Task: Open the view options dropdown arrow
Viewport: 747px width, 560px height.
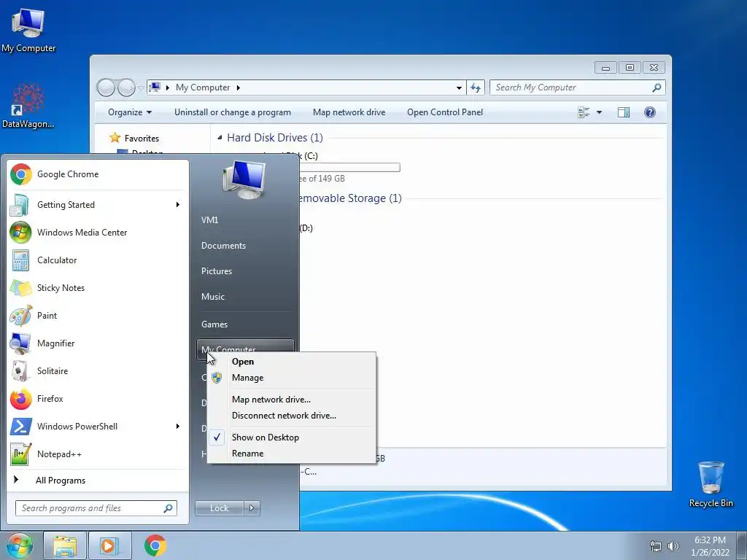Action: click(600, 112)
